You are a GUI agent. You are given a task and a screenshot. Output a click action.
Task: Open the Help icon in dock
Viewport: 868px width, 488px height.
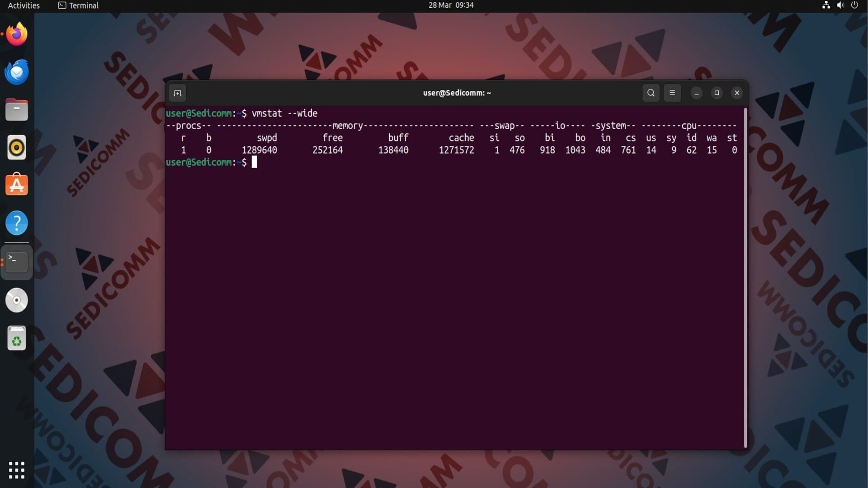click(x=17, y=223)
